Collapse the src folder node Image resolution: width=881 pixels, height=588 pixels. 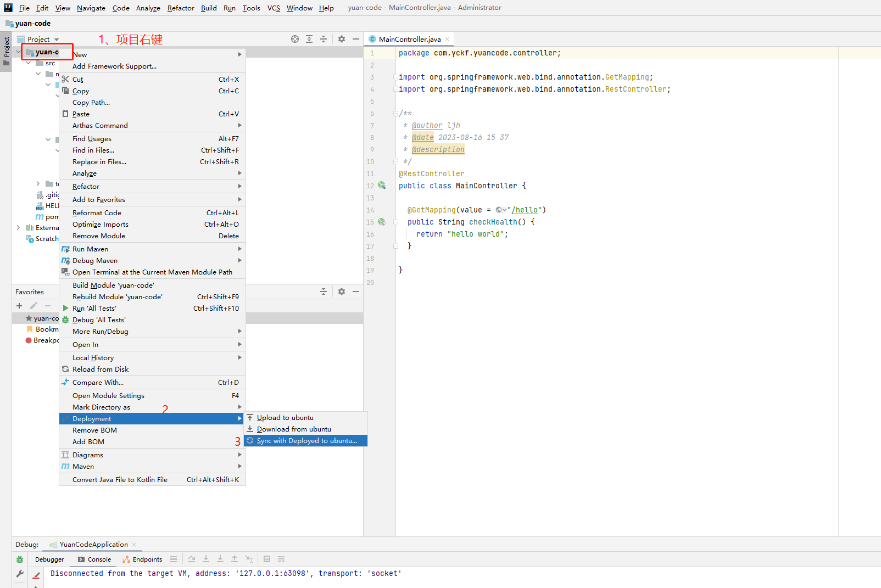[28, 63]
